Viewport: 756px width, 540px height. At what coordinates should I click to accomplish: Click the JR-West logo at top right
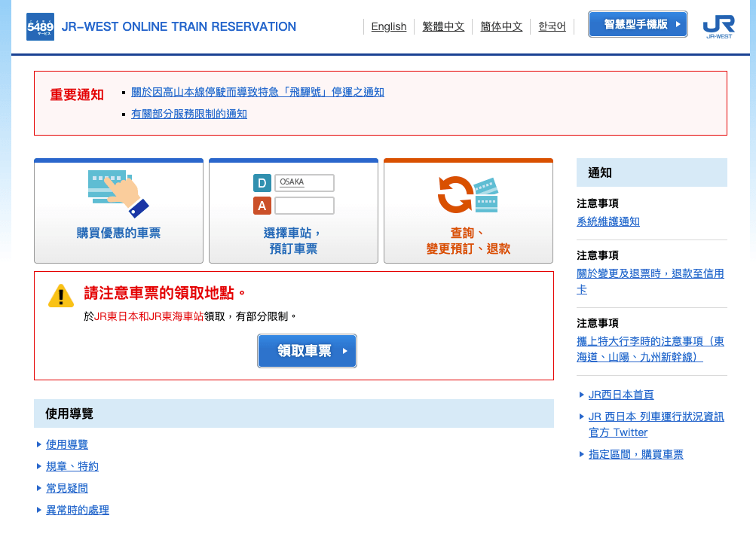(718, 26)
